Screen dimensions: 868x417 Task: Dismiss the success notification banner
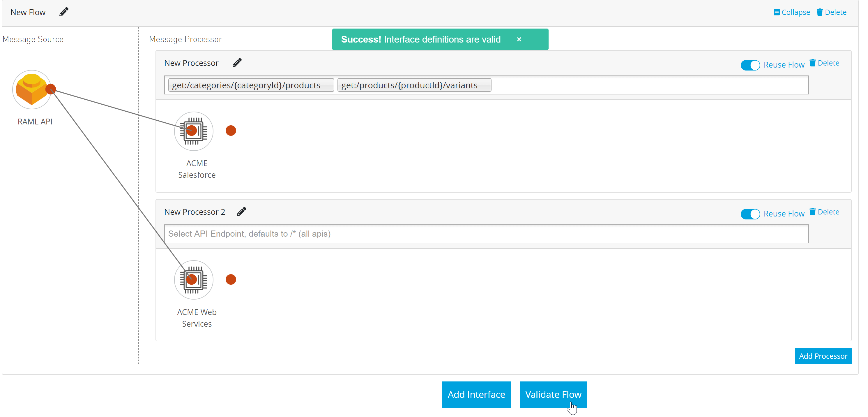(x=519, y=39)
